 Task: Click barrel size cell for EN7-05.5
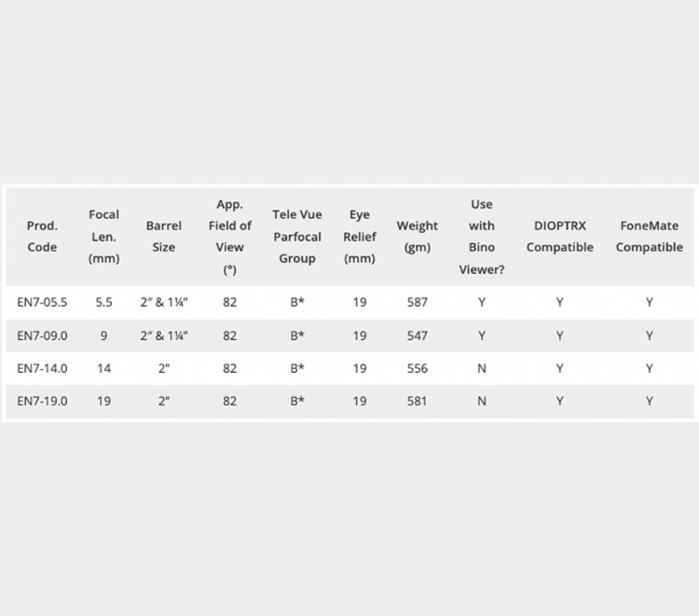pyautogui.click(x=163, y=303)
